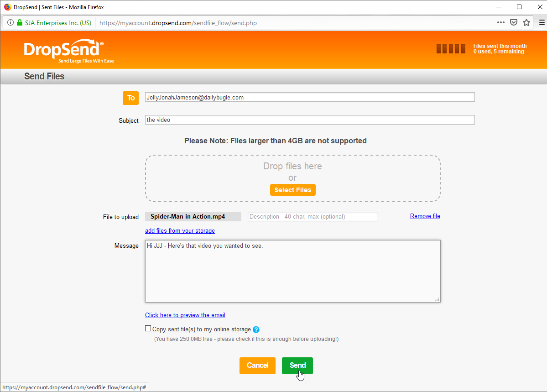Click the files sent progress bars indicator
547x392 pixels.
click(x=451, y=48)
